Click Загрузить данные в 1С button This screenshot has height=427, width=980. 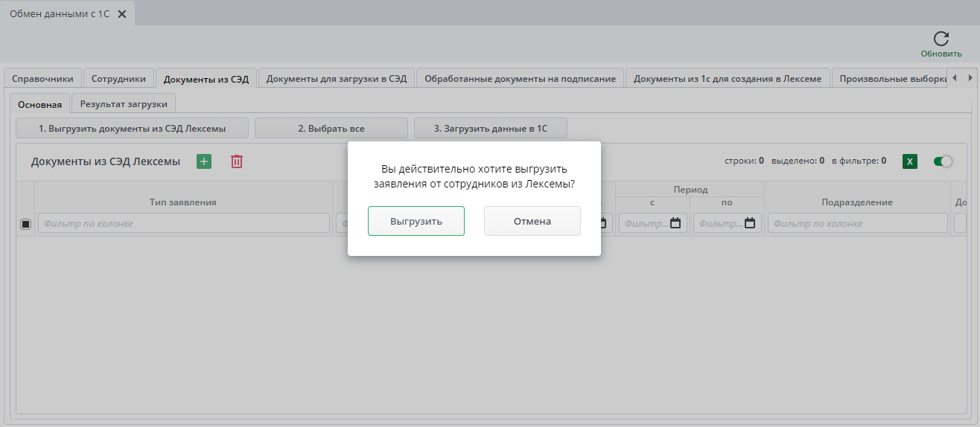pyautogui.click(x=490, y=129)
